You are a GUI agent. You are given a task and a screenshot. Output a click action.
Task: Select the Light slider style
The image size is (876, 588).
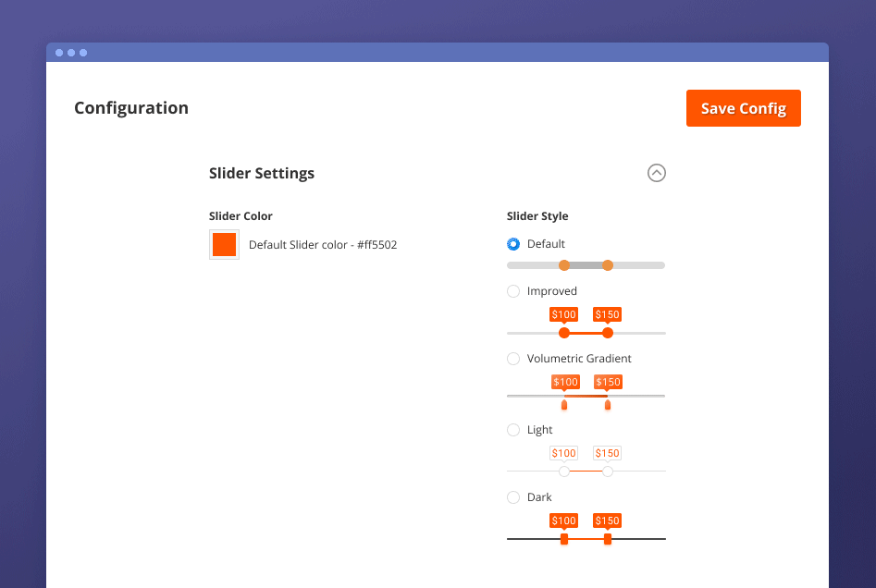(x=513, y=429)
